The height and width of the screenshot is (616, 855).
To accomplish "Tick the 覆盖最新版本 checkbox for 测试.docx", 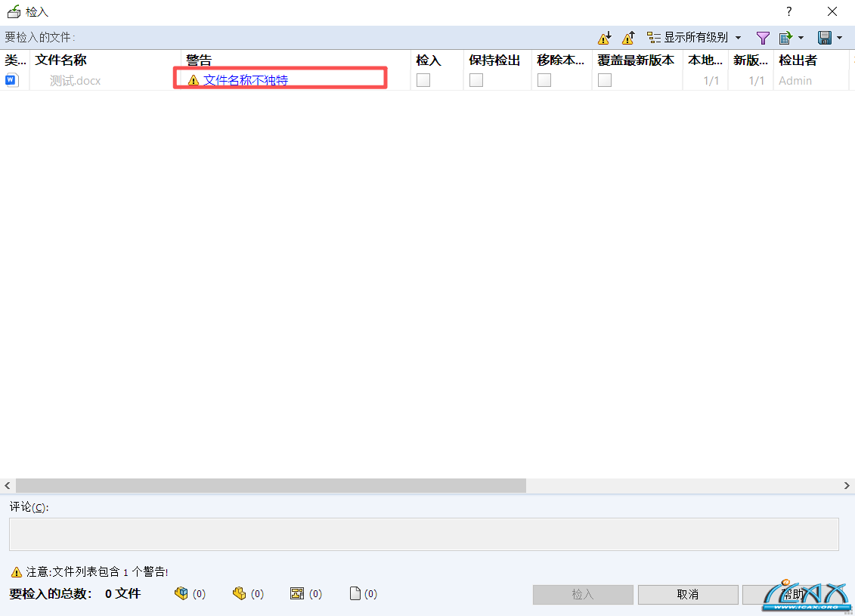I will pos(605,80).
